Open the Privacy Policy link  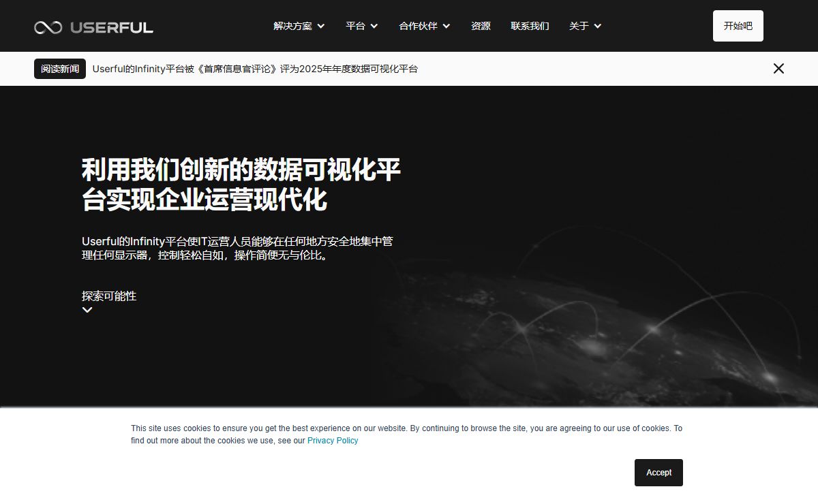333,441
